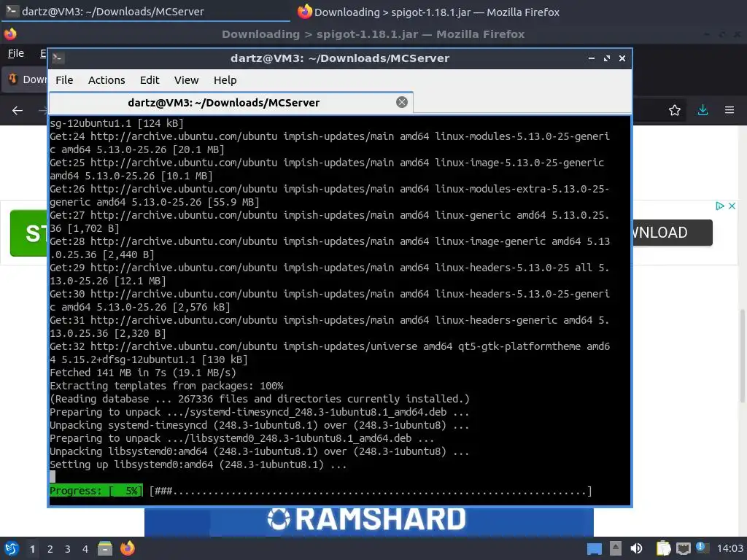Click the terminal cursor block

pos(53,477)
